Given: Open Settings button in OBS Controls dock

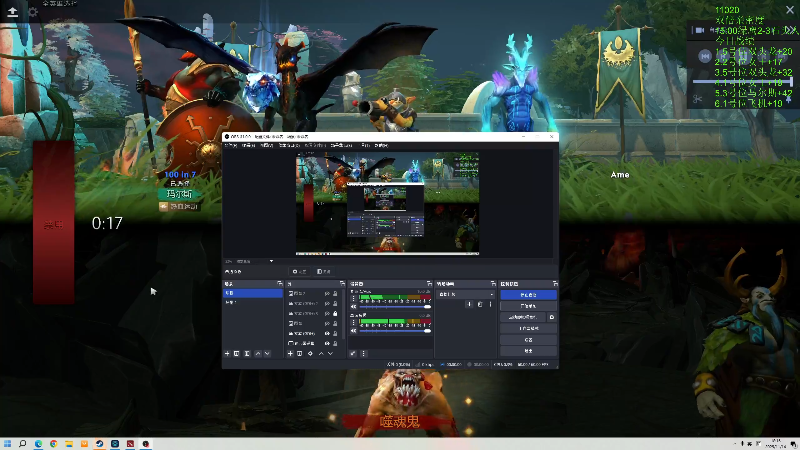Looking at the screenshot, I should pyautogui.click(x=528, y=340).
